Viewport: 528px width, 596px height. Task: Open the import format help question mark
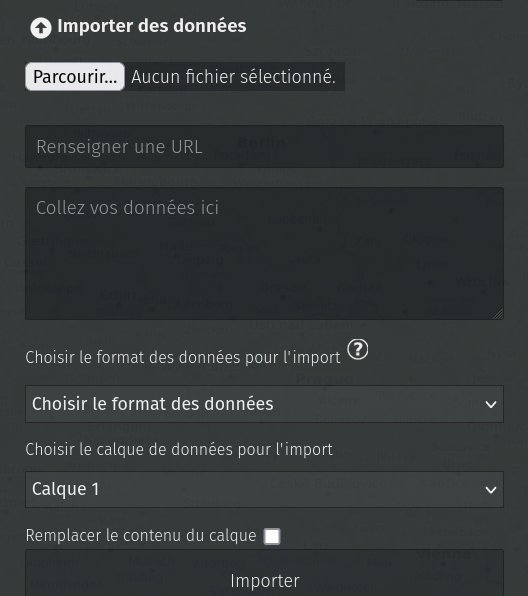pos(358,349)
